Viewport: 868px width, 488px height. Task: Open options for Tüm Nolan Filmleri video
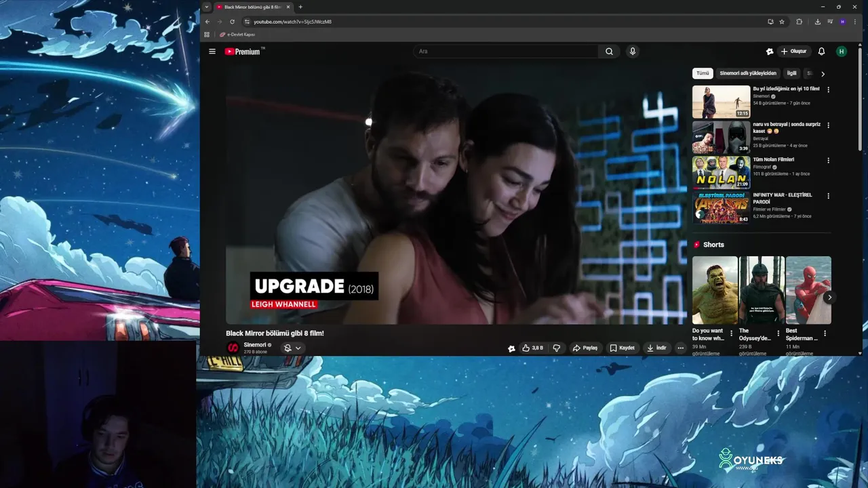pos(828,161)
